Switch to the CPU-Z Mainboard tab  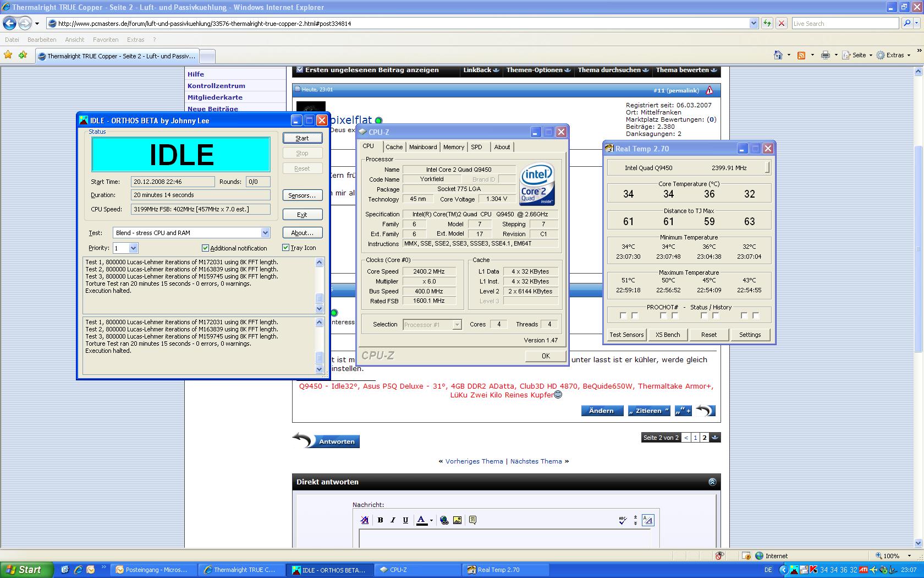point(422,147)
